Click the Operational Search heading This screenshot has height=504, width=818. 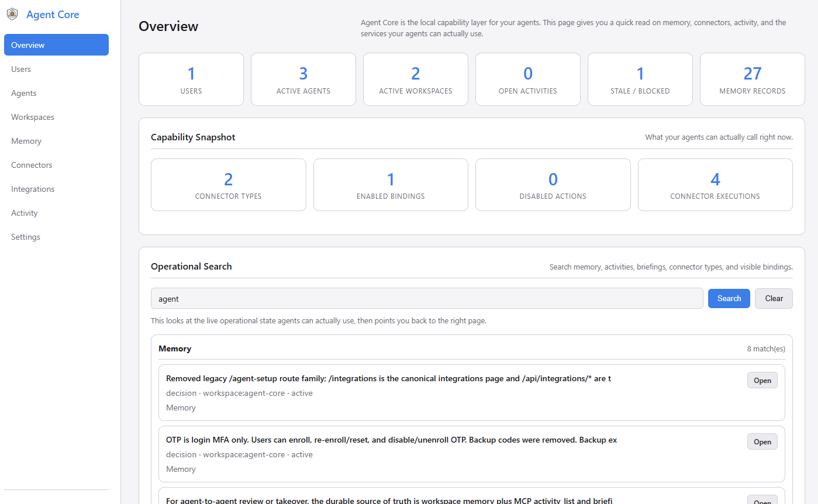[x=191, y=266]
